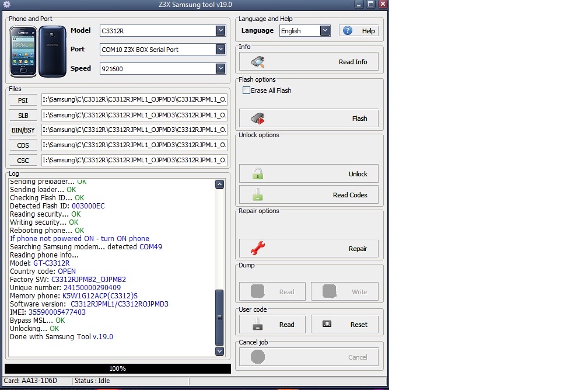Image resolution: width=588 pixels, height=390 pixels.
Task: Click log line 'Bypass MSL... OK'
Action: point(37,321)
